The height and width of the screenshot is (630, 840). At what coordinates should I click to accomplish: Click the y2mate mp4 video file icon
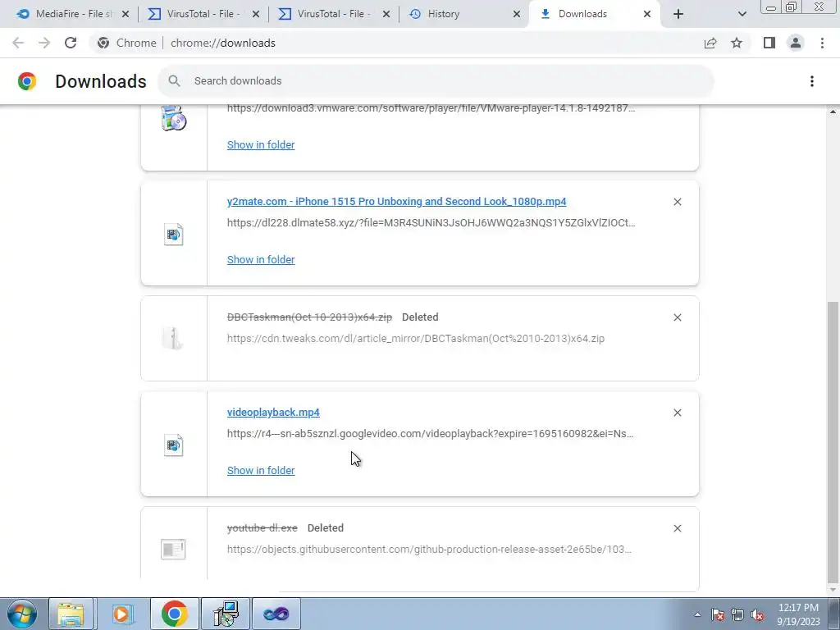tap(174, 234)
